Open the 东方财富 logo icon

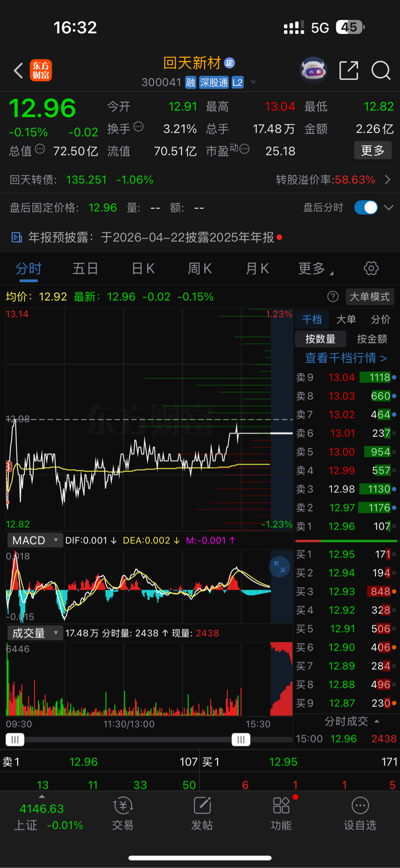[41, 70]
